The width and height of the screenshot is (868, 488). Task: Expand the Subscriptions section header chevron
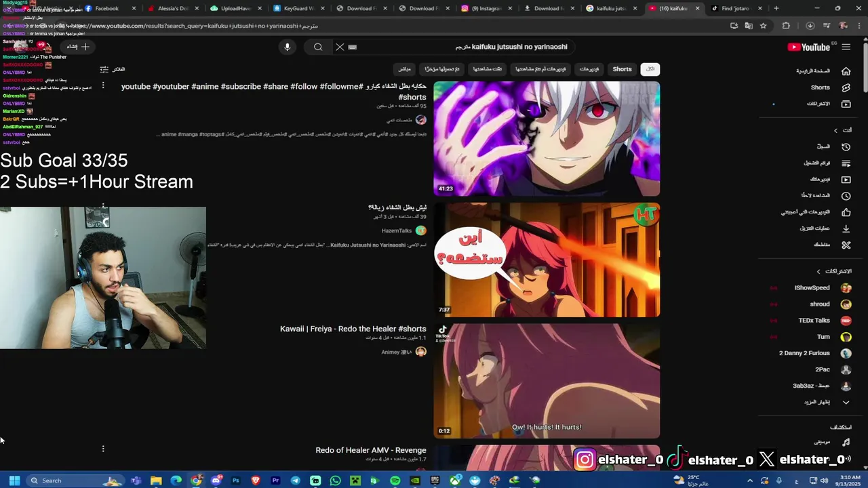pos(818,271)
